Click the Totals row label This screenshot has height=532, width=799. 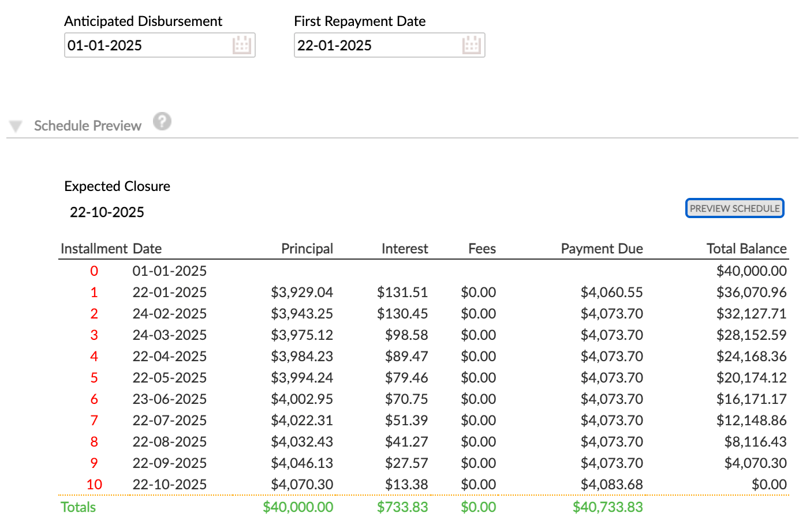[x=79, y=507]
